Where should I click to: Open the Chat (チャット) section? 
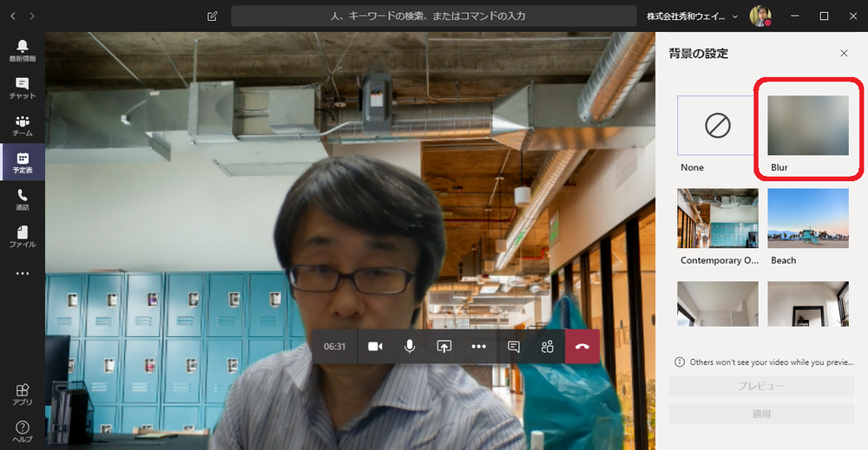[23, 88]
